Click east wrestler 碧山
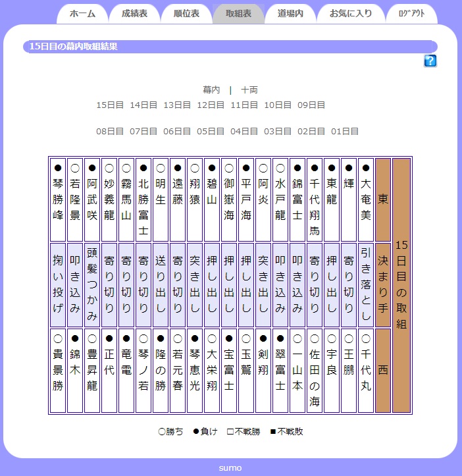The height and width of the screenshot is (476, 462). [212, 199]
